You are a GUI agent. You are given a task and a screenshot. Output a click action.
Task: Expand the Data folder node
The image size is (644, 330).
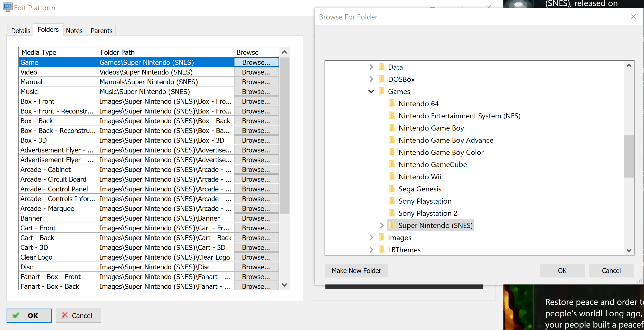[x=371, y=67]
